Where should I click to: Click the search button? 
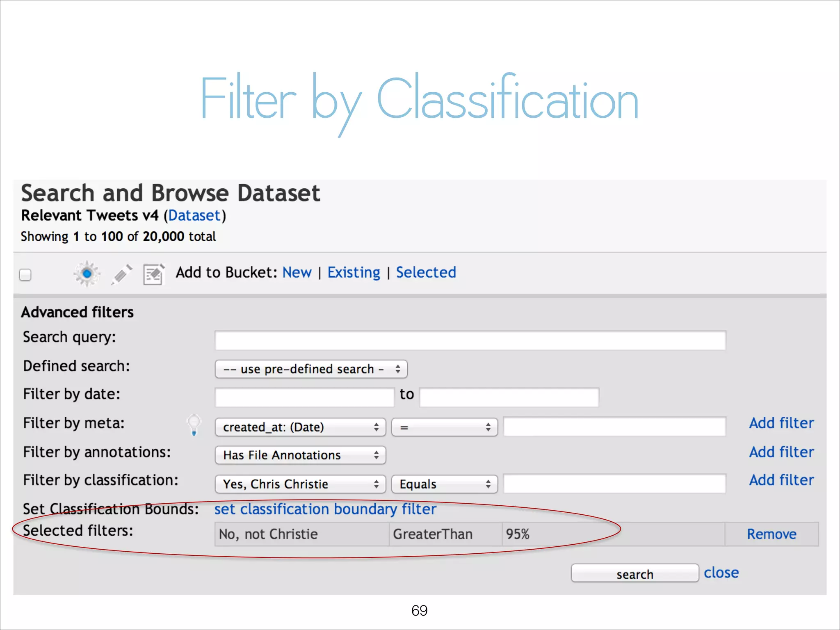click(x=635, y=574)
